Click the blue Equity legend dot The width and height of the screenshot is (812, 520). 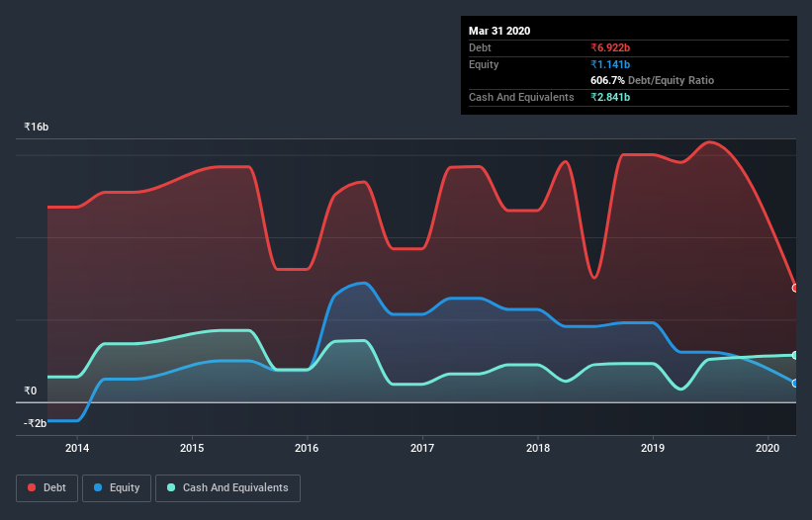pyautogui.click(x=98, y=487)
